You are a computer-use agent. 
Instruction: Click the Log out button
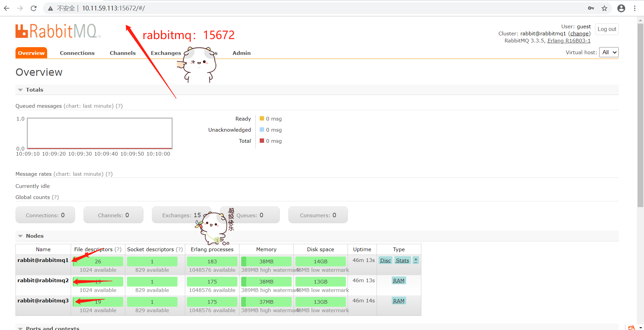click(x=607, y=29)
